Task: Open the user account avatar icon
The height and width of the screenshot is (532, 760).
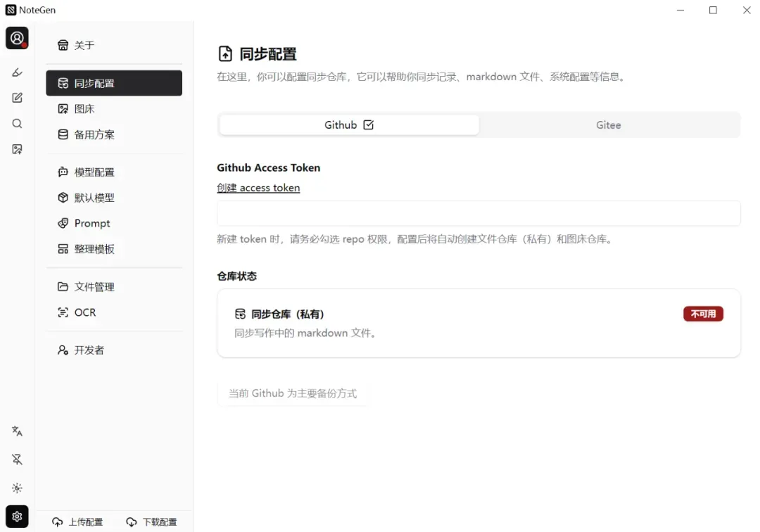Action: [x=17, y=38]
